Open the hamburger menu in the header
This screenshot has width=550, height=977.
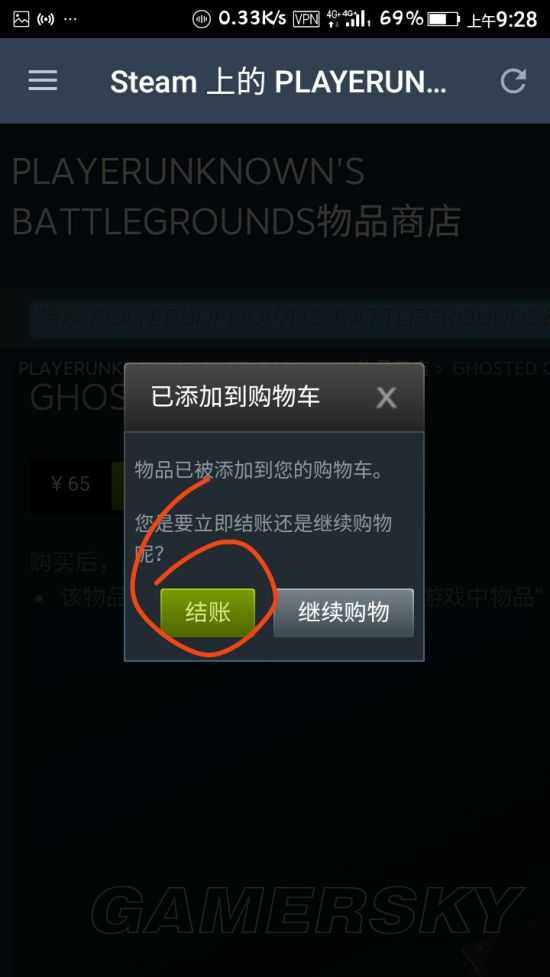click(43, 80)
